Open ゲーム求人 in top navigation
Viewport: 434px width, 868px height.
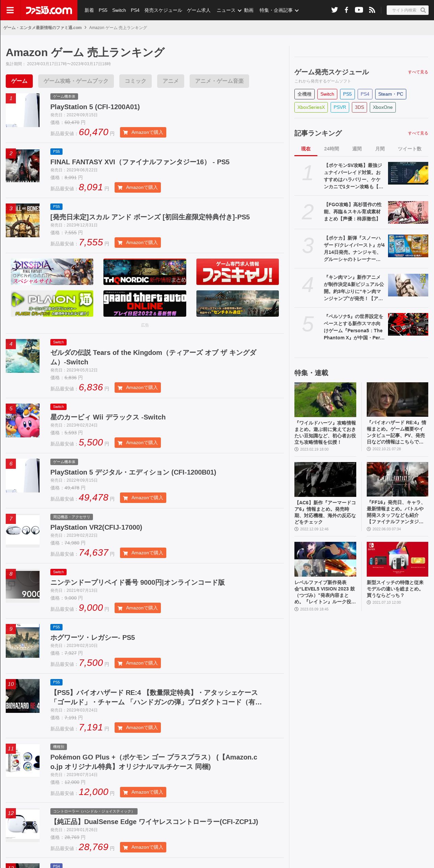[199, 10]
